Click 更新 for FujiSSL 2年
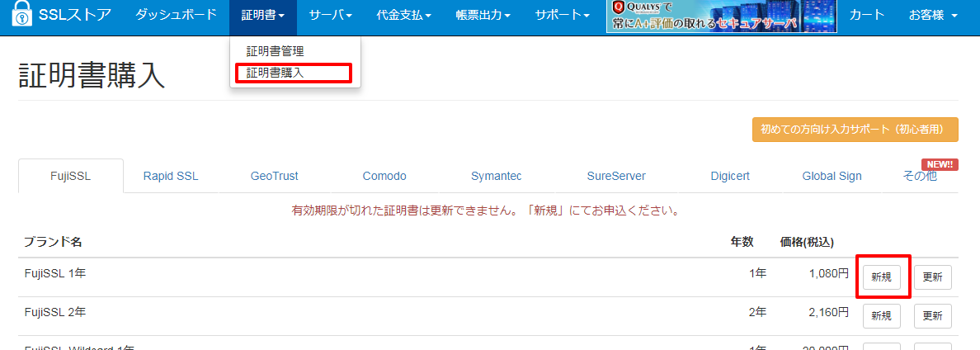The width and height of the screenshot is (980, 350). coord(932,315)
